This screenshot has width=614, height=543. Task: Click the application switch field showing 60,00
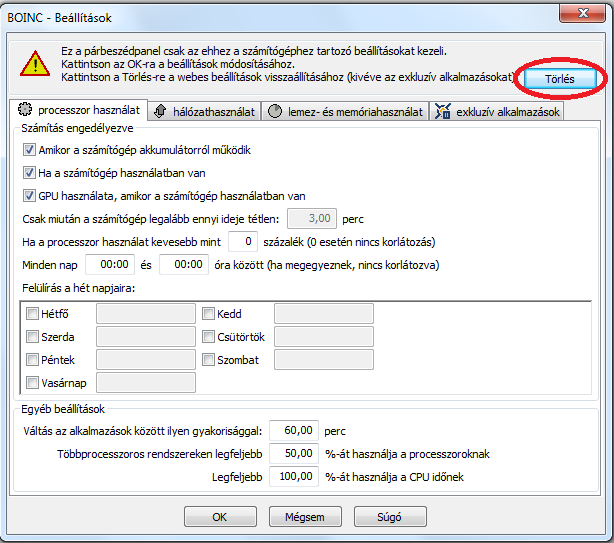(294, 431)
